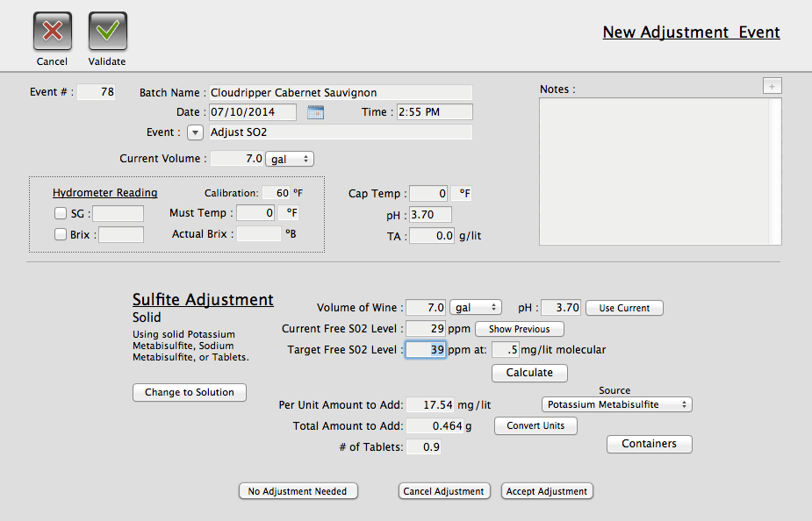Image resolution: width=812 pixels, height=521 pixels.
Task: Open Volume of Wine gal unit dropdown
Action: coord(476,307)
